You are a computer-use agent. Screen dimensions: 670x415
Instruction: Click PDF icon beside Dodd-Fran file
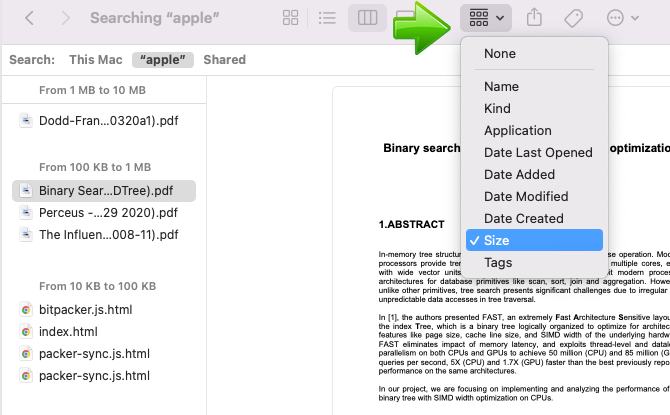(x=26, y=121)
